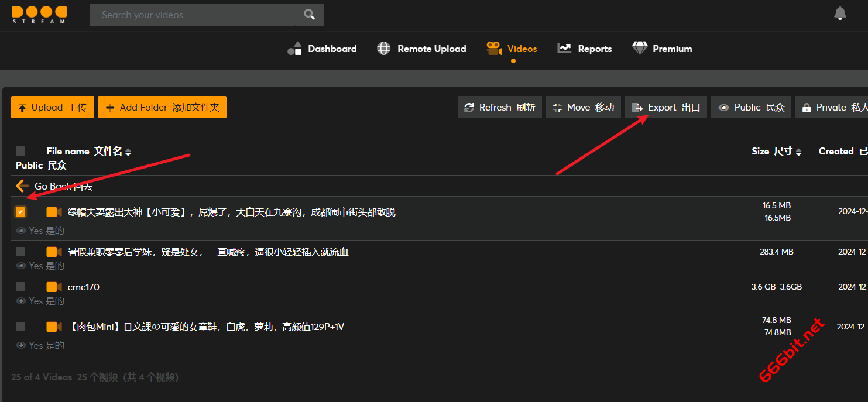Click the search magnifier icon

pyautogui.click(x=309, y=15)
